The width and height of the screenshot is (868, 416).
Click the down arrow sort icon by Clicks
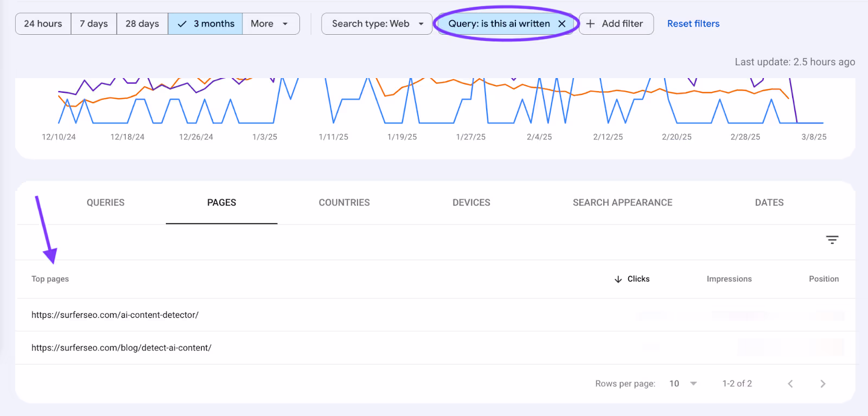click(618, 279)
